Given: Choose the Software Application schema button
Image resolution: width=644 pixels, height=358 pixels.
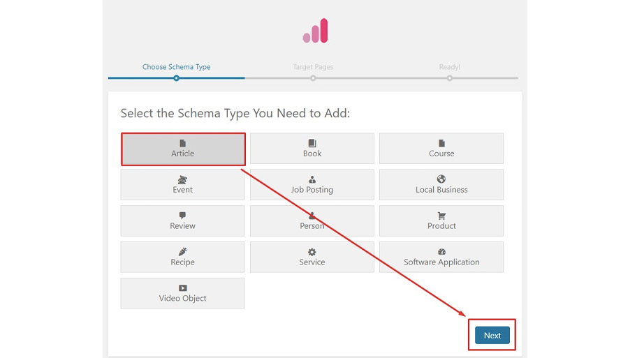Looking at the screenshot, I should click(441, 258).
